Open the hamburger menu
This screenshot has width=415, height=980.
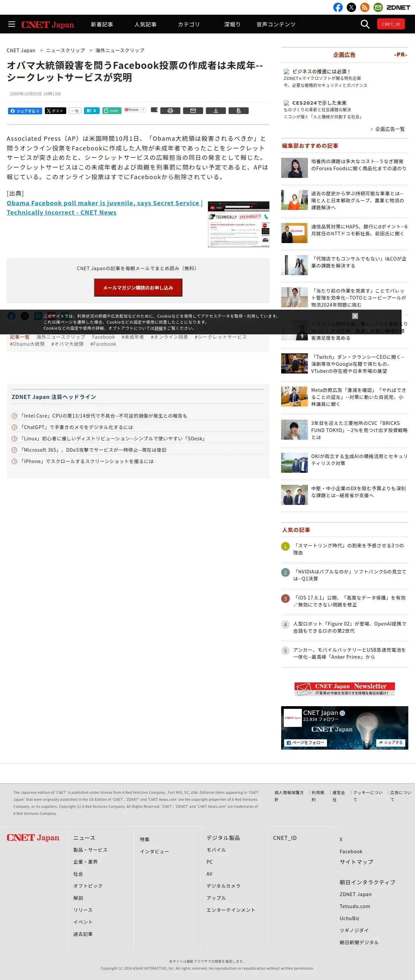(12, 24)
